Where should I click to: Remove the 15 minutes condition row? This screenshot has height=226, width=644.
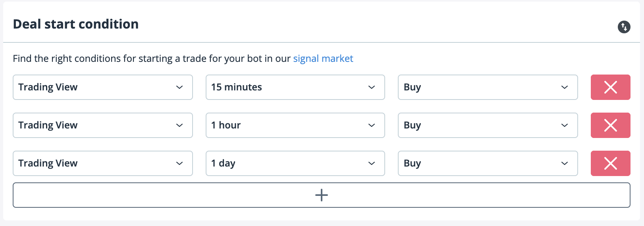[x=610, y=87]
